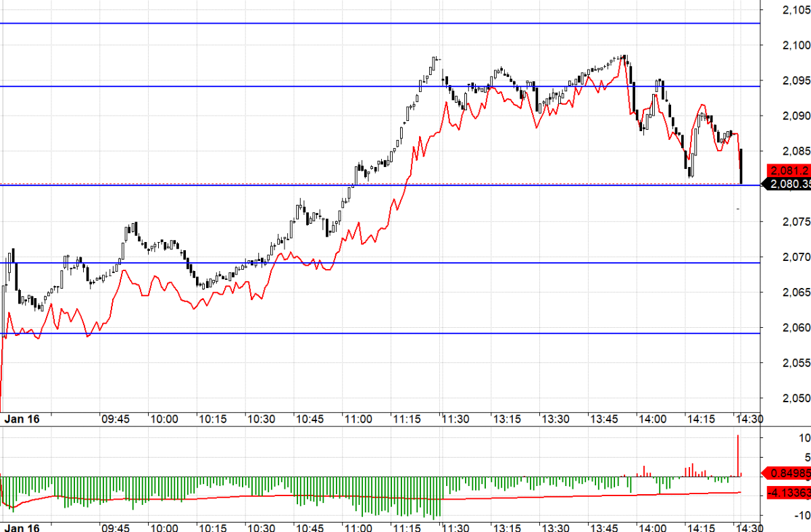The height and width of the screenshot is (532, 811).
Task: Select the red -4.1336 indicator value tag
Action: [789, 493]
